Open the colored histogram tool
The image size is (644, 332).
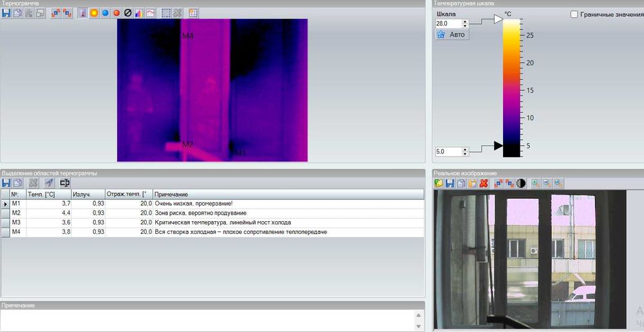click(139, 13)
